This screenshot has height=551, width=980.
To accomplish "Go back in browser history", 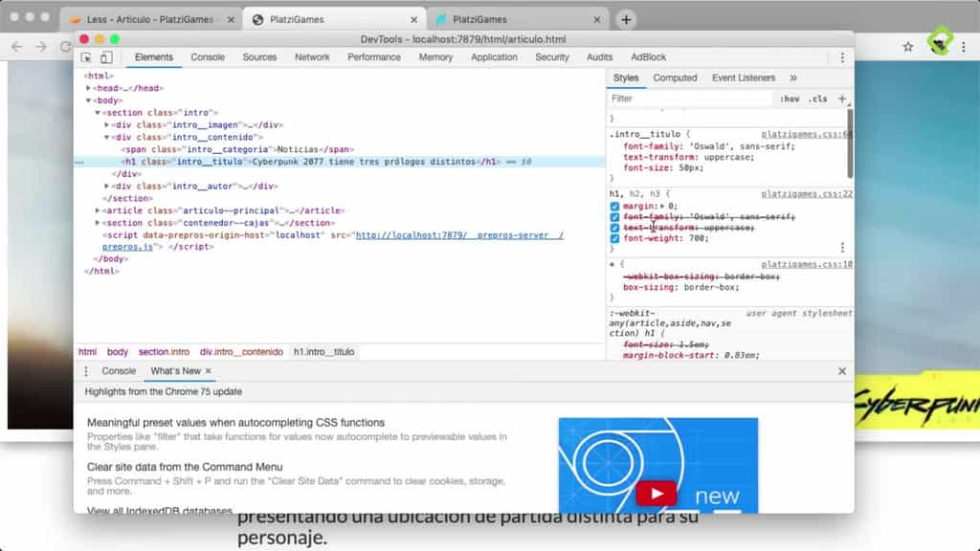I will coord(17,46).
